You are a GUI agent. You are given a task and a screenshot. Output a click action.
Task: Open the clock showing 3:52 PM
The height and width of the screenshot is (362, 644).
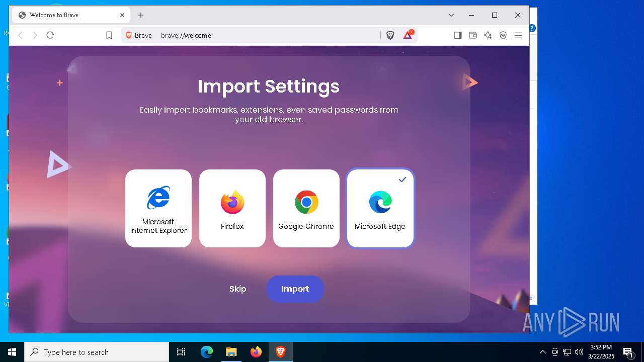pyautogui.click(x=601, y=352)
